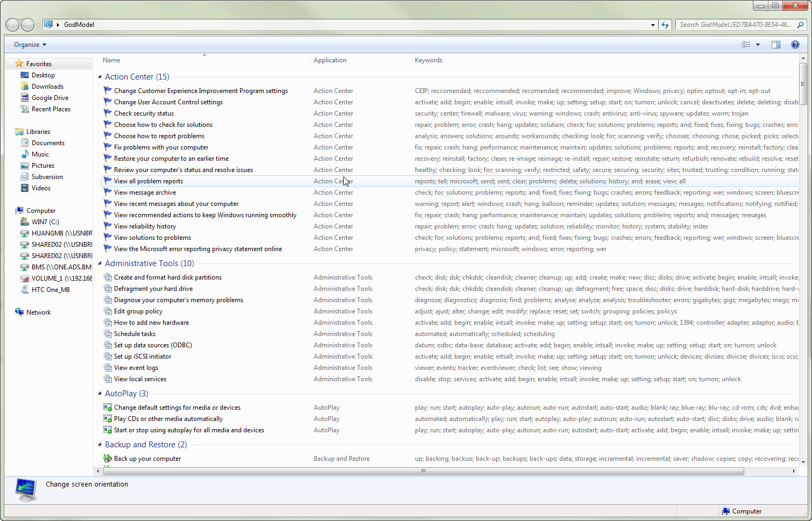Click the Desktop icon in Favorites
The image size is (812, 521).
point(25,75)
